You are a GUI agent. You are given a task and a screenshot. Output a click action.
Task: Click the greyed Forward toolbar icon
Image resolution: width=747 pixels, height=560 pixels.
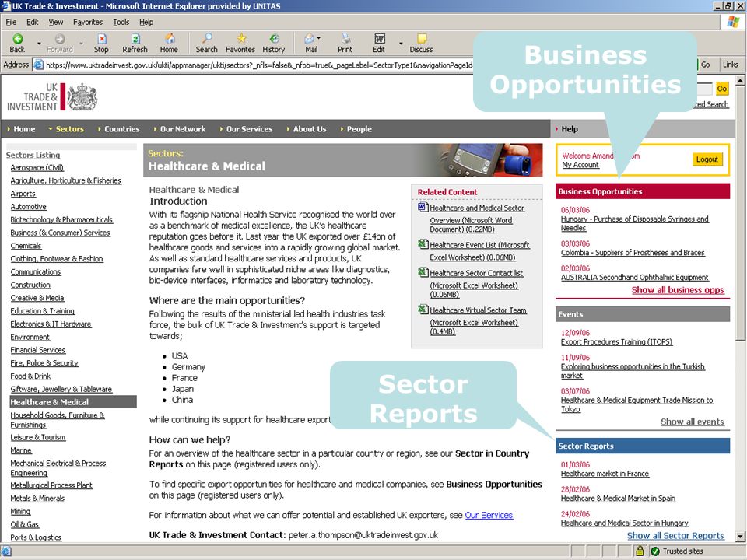coord(60,39)
